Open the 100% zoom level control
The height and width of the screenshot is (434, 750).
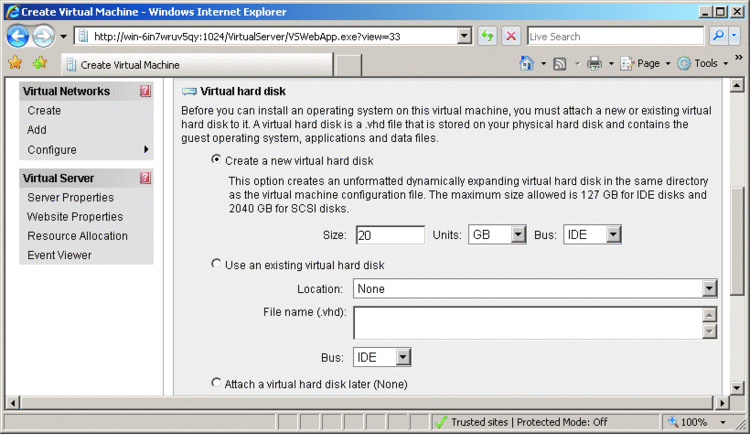(688, 422)
